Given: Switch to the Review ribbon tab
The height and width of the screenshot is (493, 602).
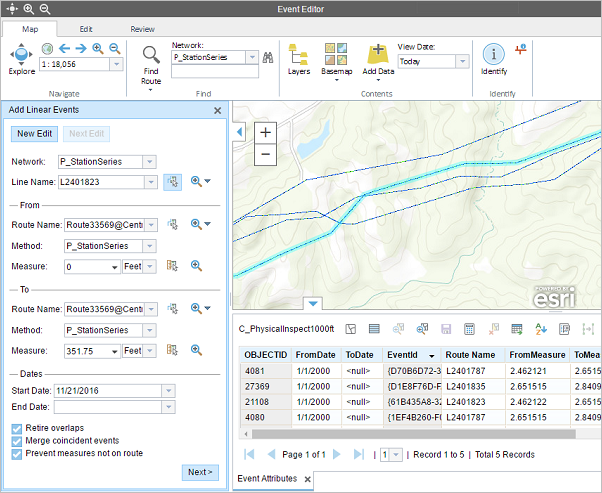Looking at the screenshot, I should coord(142,30).
